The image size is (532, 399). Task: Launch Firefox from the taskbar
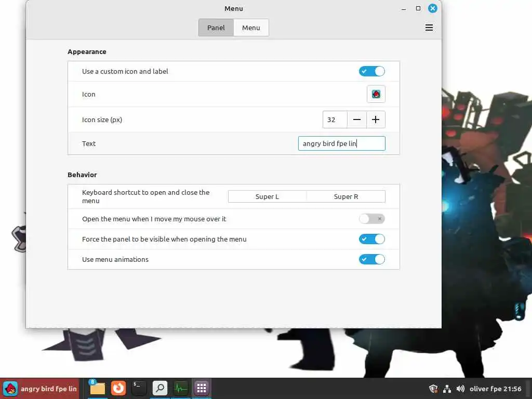point(118,388)
